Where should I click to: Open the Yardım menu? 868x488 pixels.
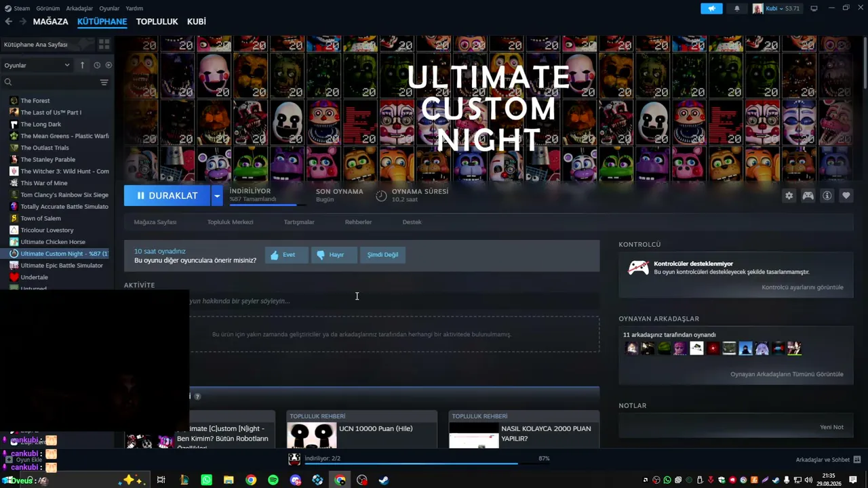[134, 8]
